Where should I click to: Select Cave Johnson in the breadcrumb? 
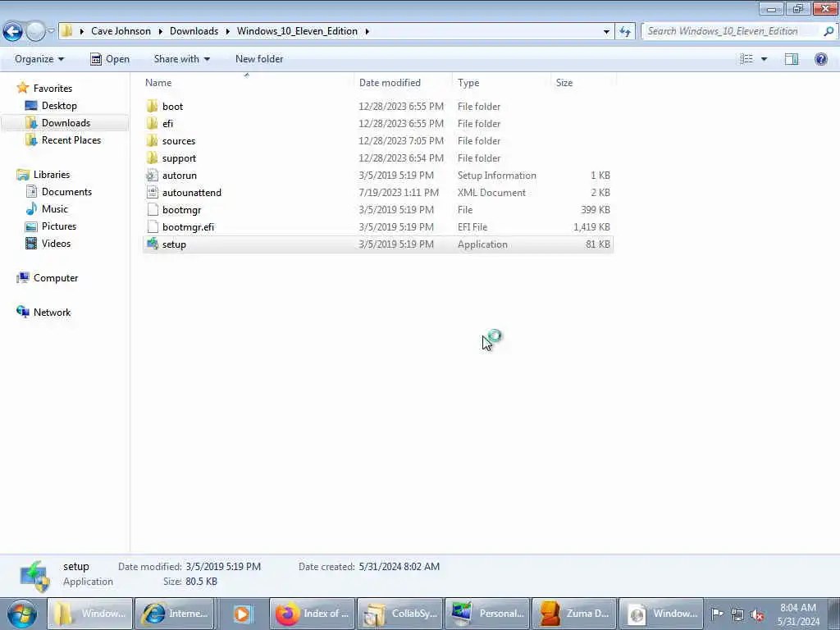pyautogui.click(x=121, y=31)
